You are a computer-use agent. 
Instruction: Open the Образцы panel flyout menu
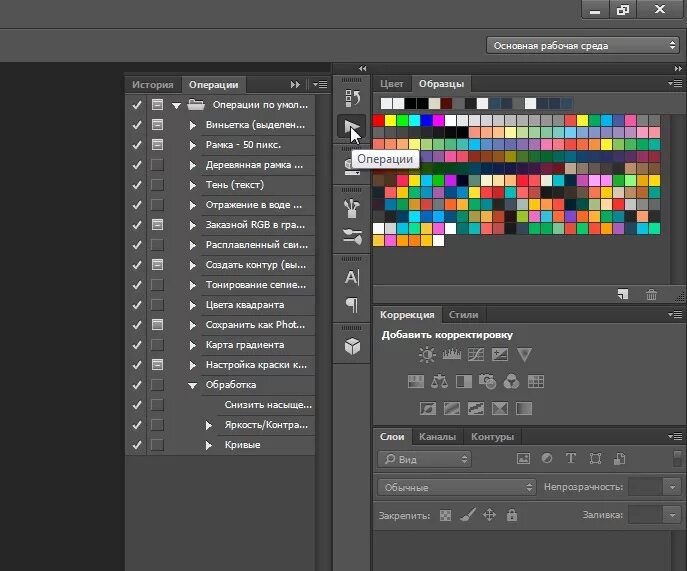tap(675, 83)
